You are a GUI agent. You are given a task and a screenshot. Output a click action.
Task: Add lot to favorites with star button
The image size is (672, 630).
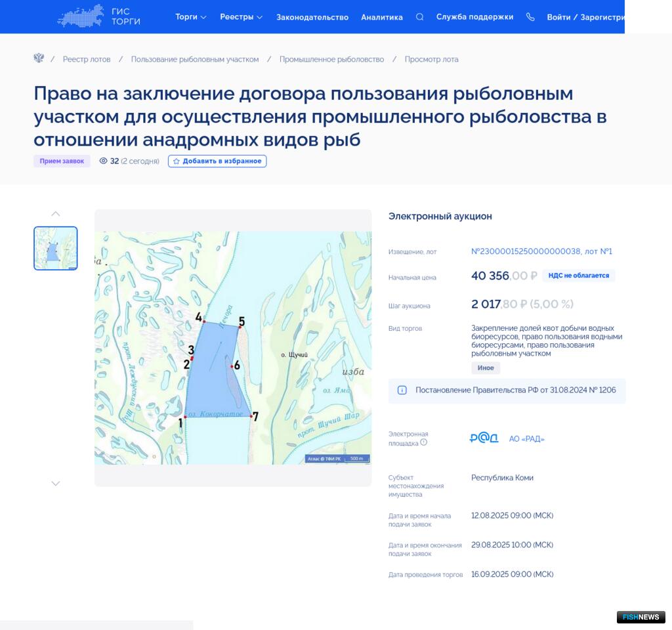[x=217, y=161]
